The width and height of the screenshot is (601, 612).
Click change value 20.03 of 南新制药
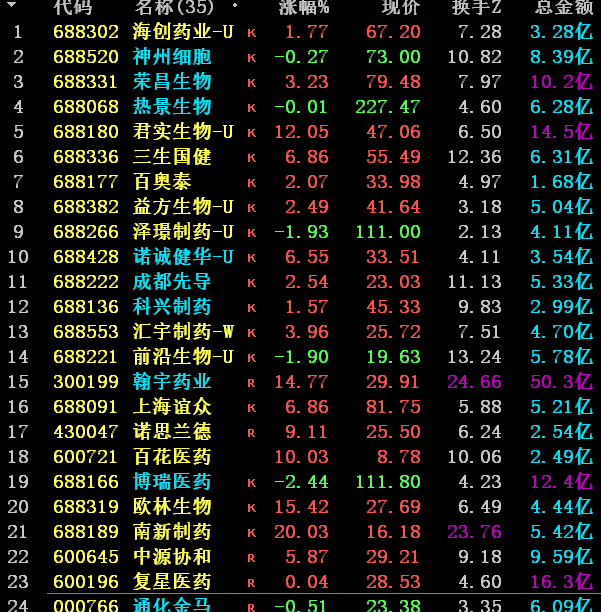pyautogui.click(x=301, y=532)
